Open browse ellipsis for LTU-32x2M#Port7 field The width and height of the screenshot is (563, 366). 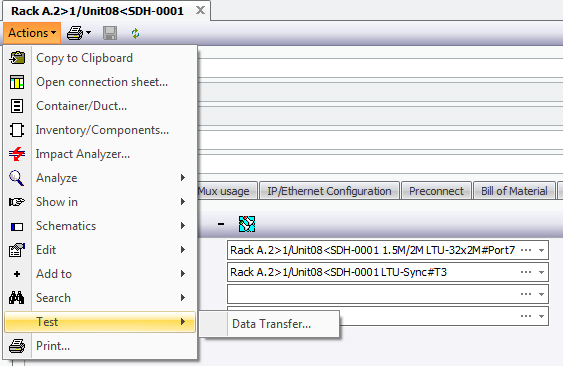[526, 250]
